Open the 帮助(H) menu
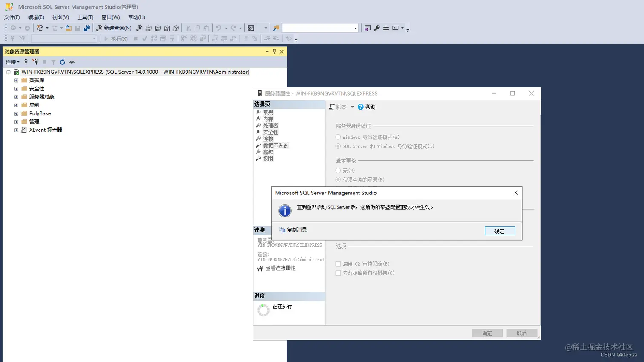This screenshot has height=362, width=644. pos(136,17)
